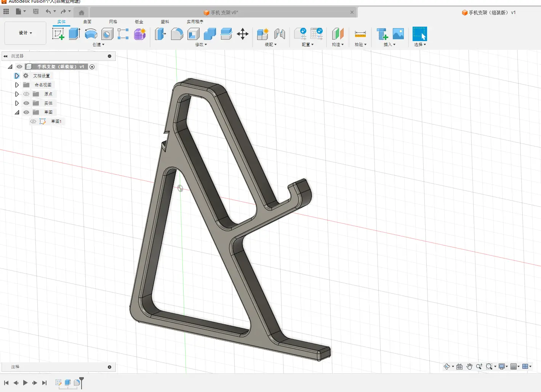
Task: Expand the 命名视图 folder
Action: 17,85
